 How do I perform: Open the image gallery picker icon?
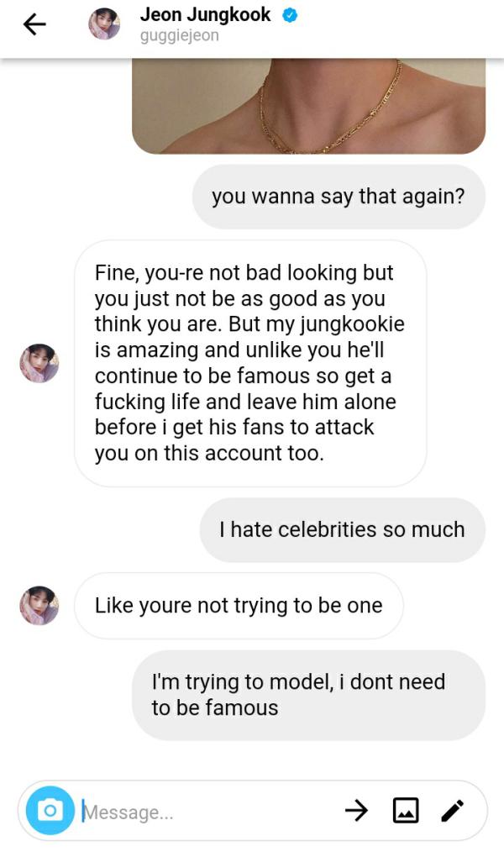(x=406, y=810)
